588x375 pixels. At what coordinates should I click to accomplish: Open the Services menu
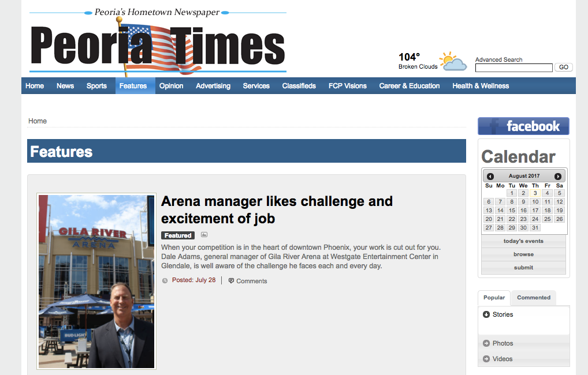click(x=256, y=86)
